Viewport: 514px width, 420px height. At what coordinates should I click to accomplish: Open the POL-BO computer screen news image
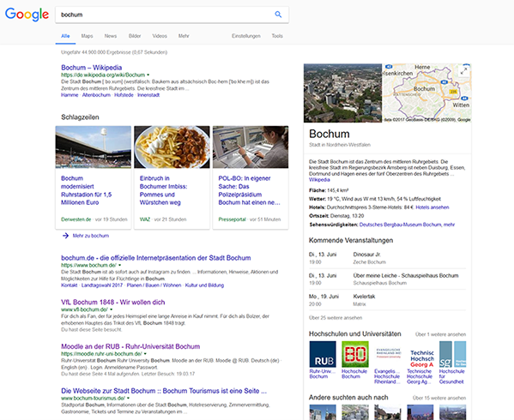tap(251, 147)
